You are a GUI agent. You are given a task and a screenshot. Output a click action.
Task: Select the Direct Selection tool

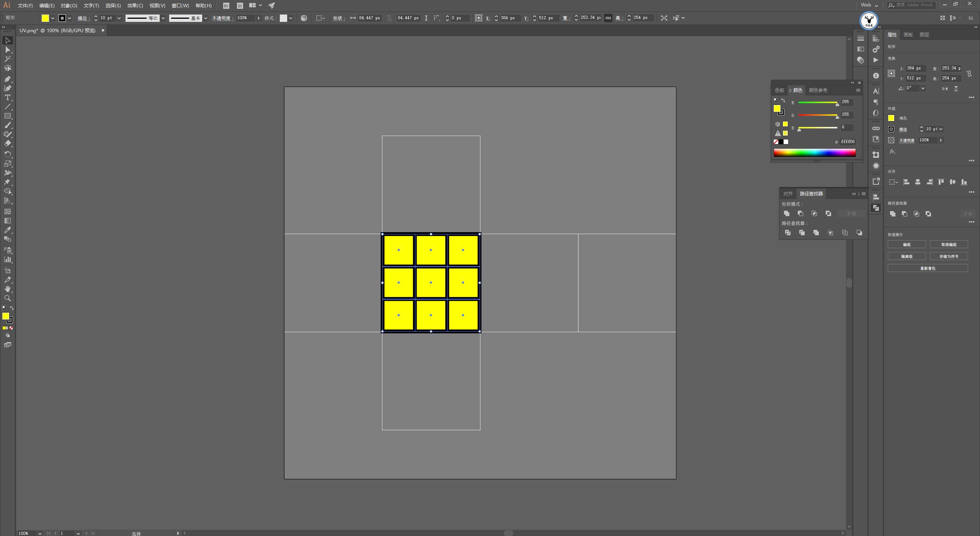click(7, 50)
